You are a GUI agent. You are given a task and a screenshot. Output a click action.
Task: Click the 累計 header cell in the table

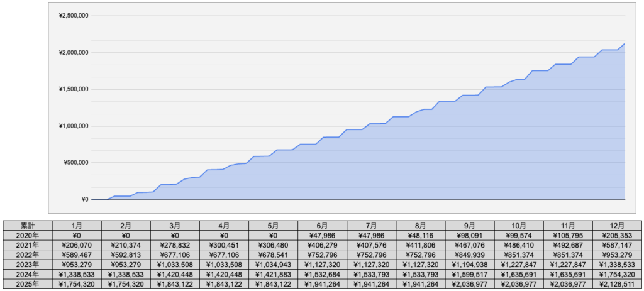27,225
